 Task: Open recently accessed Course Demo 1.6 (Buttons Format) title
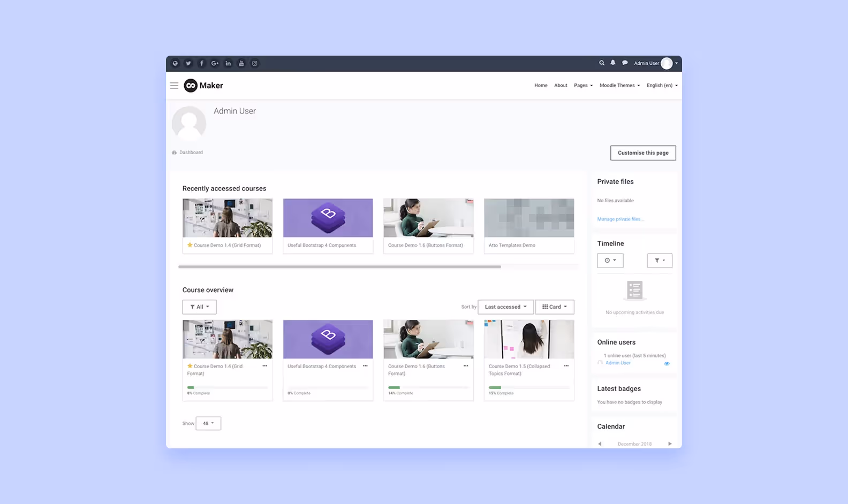pyautogui.click(x=426, y=245)
